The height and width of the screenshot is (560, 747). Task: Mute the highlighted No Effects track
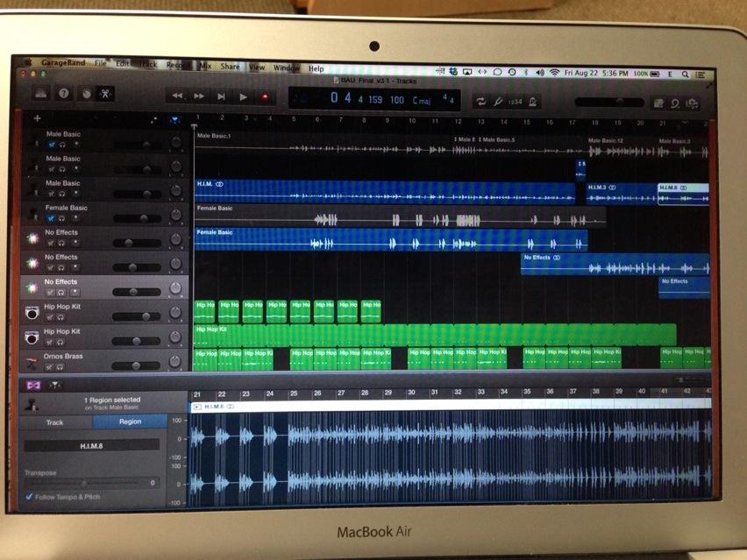(51, 293)
